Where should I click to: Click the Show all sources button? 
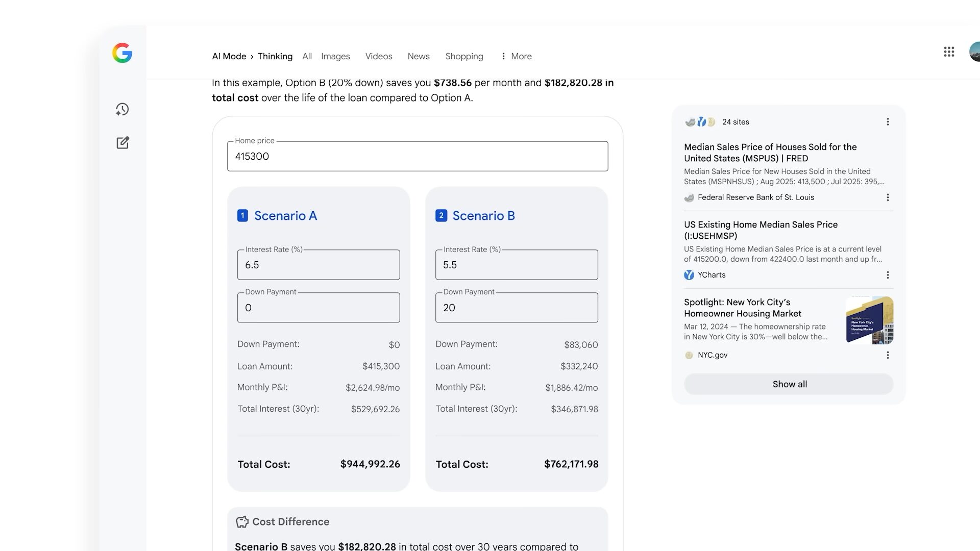789,384
